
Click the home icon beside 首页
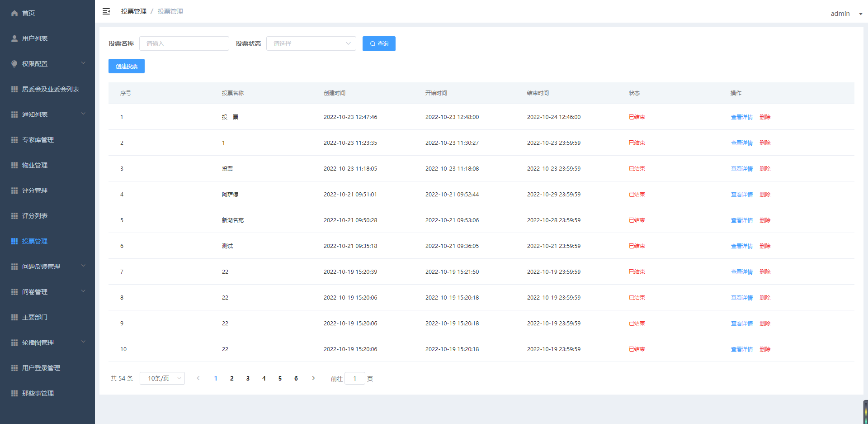point(14,13)
